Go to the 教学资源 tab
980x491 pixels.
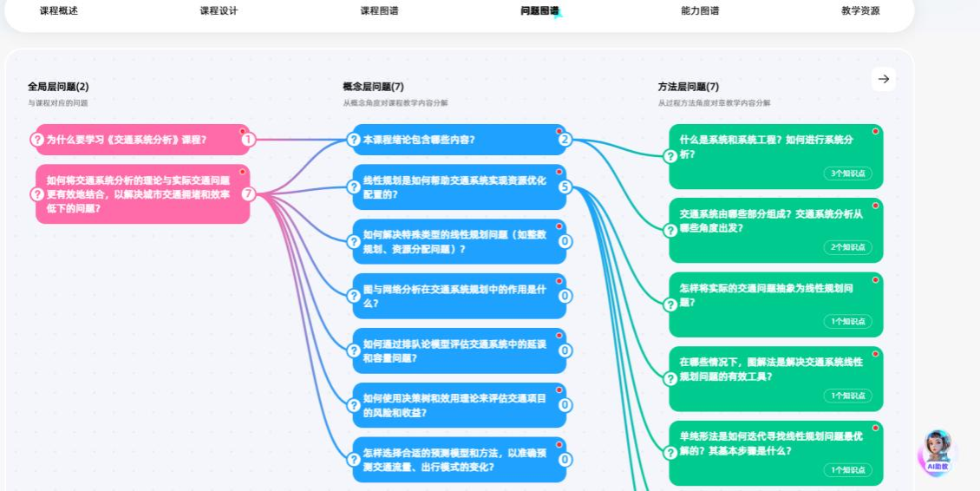click(x=860, y=11)
